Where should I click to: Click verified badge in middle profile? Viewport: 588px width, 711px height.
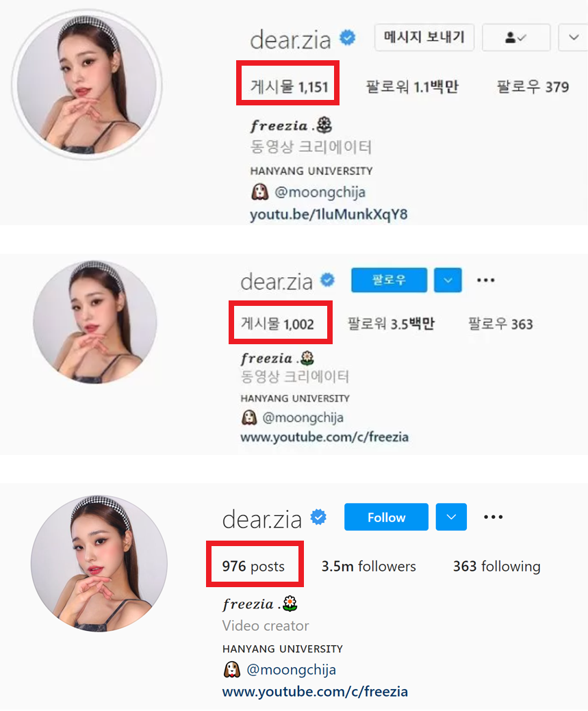tap(328, 280)
